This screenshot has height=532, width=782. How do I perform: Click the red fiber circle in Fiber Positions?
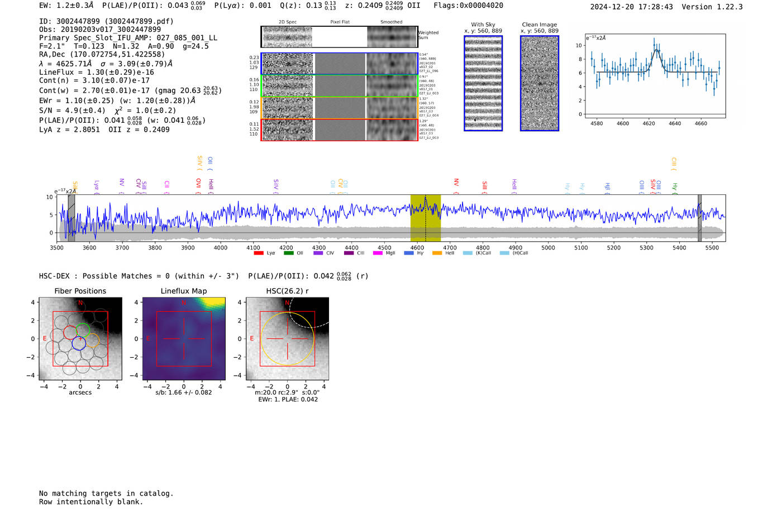[70, 332]
